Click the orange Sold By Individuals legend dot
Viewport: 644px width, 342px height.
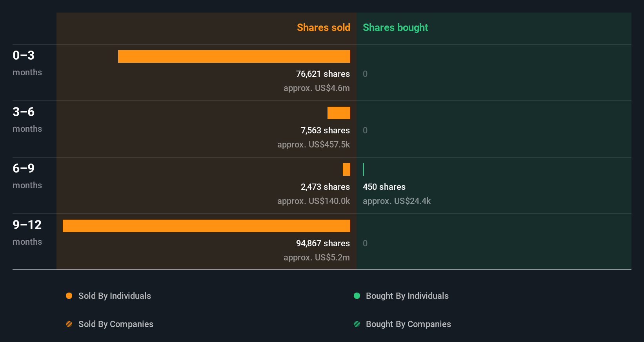[x=69, y=296]
